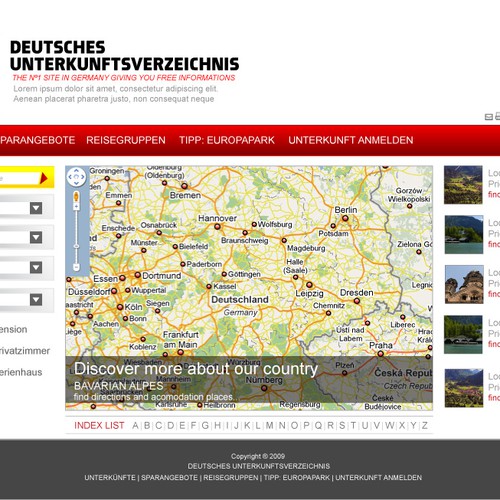Select letter K in the index list
500x500 pixels.
pos(247,426)
